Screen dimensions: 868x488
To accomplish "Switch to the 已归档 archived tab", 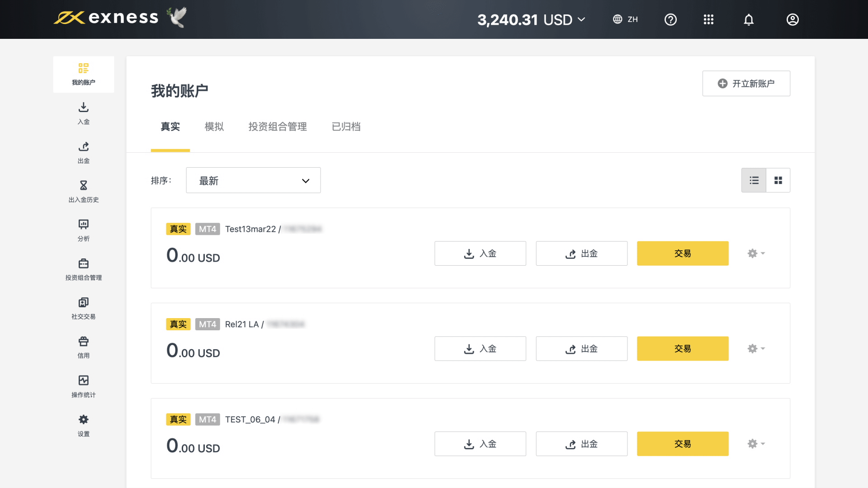I will coord(346,127).
